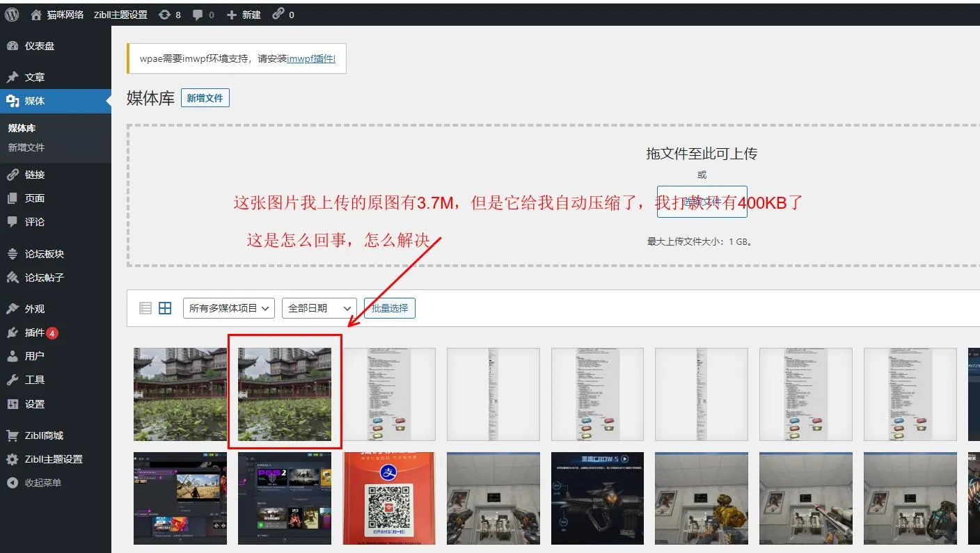Image resolution: width=980 pixels, height=553 pixels.
Task: Follow the imwpf插件 link in notice
Action: tap(311, 58)
